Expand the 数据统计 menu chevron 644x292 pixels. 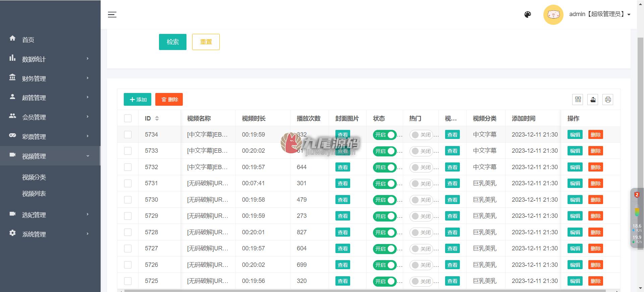pos(88,58)
